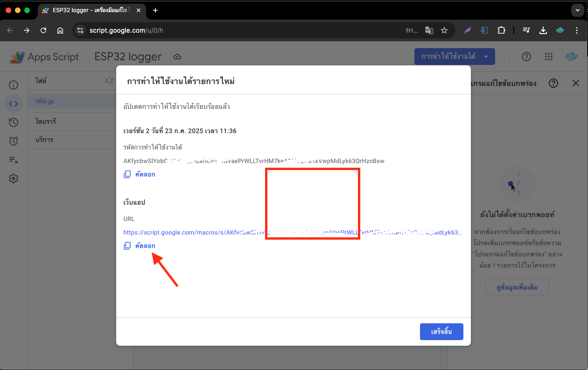Sort files with the AZ button
The height and width of the screenshot is (370, 588).
pyautogui.click(x=109, y=81)
